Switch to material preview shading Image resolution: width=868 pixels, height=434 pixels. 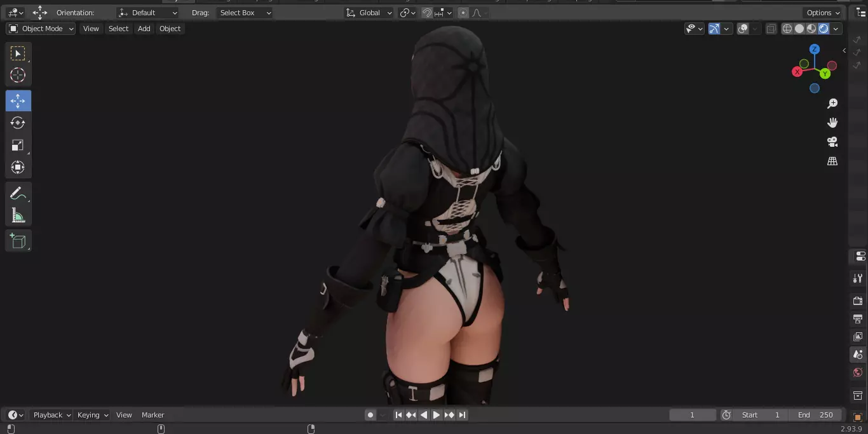811,29
